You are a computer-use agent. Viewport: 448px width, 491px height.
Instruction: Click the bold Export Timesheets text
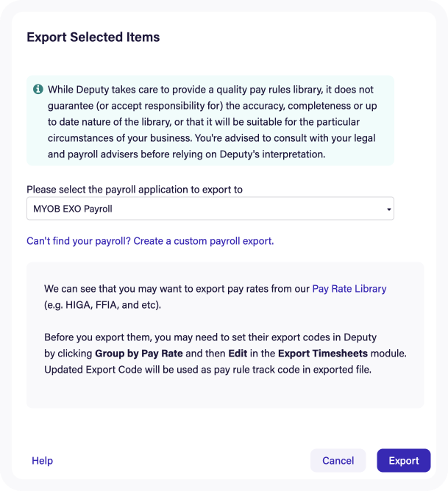(x=323, y=354)
